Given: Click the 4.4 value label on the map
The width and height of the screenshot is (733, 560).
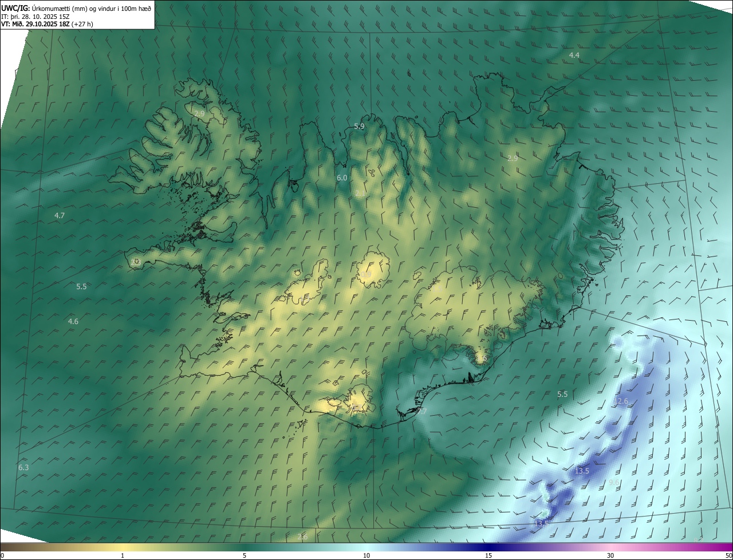Looking at the screenshot, I should pyautogui.click(x=574, y=55).
